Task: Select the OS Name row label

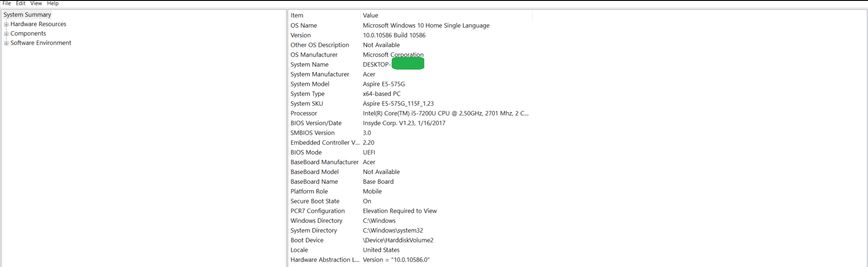Action: [x=304, y=25]
